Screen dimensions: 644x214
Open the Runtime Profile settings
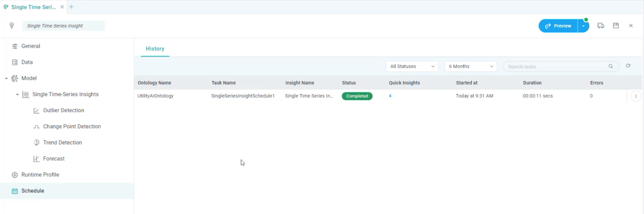coord(40,175)
